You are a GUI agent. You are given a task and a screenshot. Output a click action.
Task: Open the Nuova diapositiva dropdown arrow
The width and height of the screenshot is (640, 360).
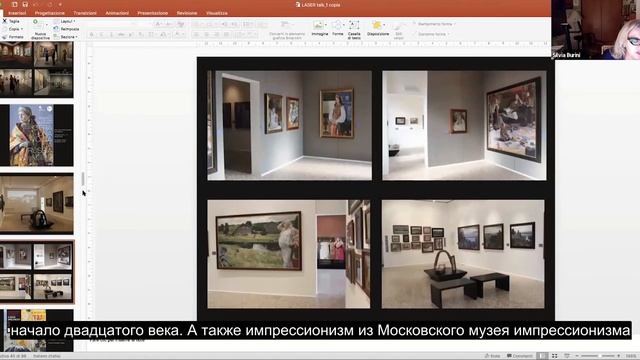[x=47, y=24]
